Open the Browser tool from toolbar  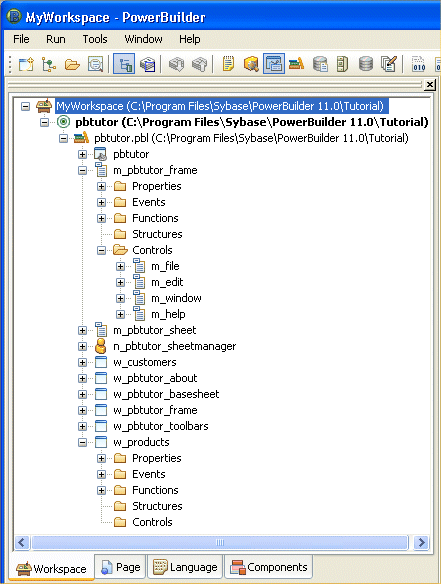pyautogui.click(x=251, y=64)
